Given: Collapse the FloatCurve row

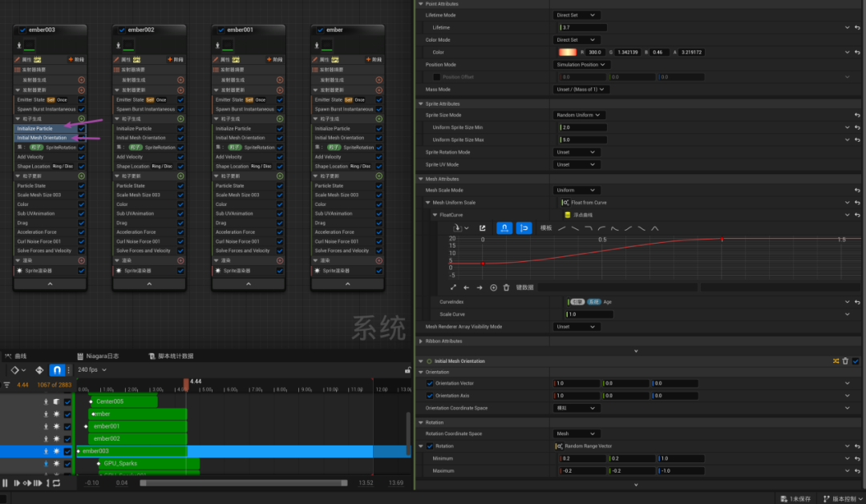Looking at the screenshot, I should [x=435, y=215].
